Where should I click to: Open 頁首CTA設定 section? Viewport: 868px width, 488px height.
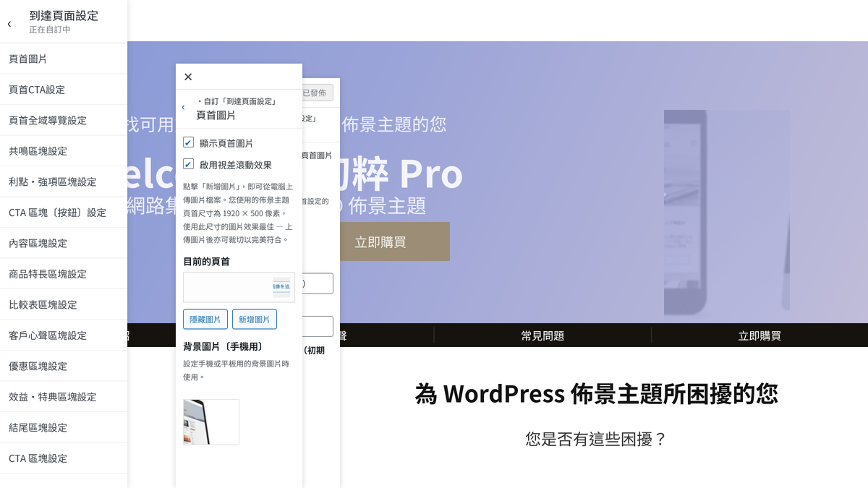pos(64,90)
